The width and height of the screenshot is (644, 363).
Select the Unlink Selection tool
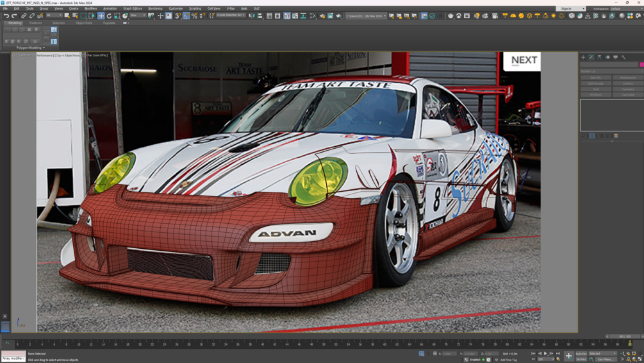pos(31,15)
